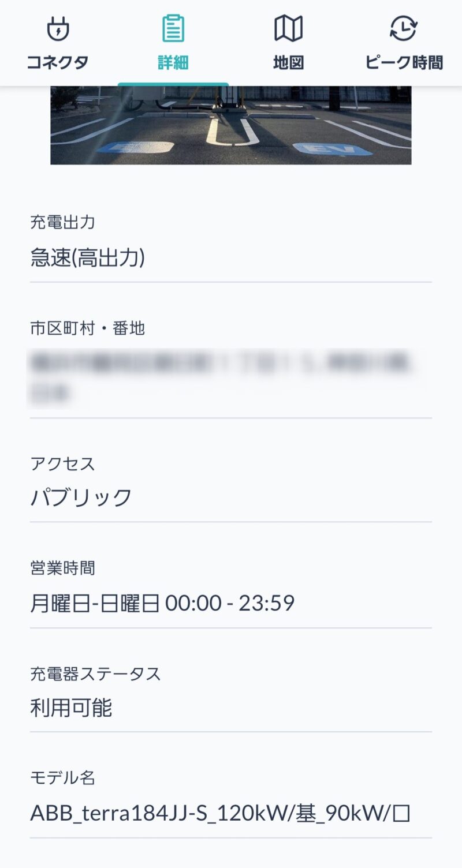Tap the コネクタ plug icon
Screen dimensions: 462x868
click(x=58, y=28)
